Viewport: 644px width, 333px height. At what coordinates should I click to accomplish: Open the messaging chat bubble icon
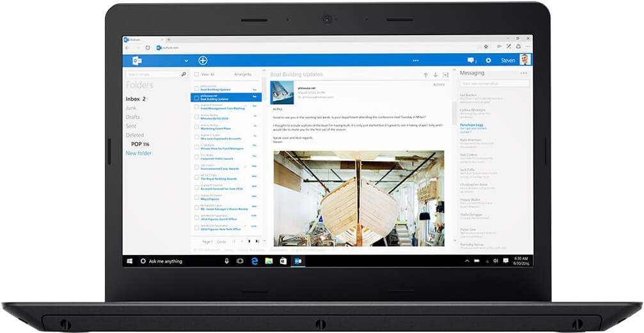471,60
